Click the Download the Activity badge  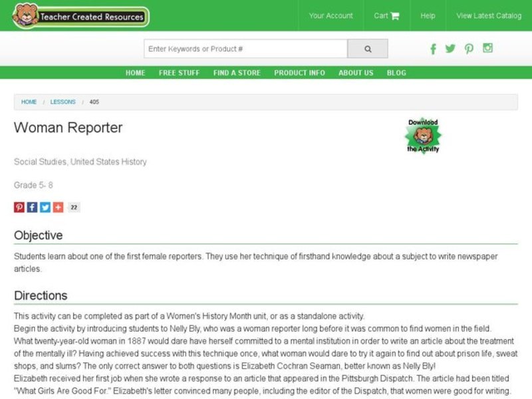[424, 135]
